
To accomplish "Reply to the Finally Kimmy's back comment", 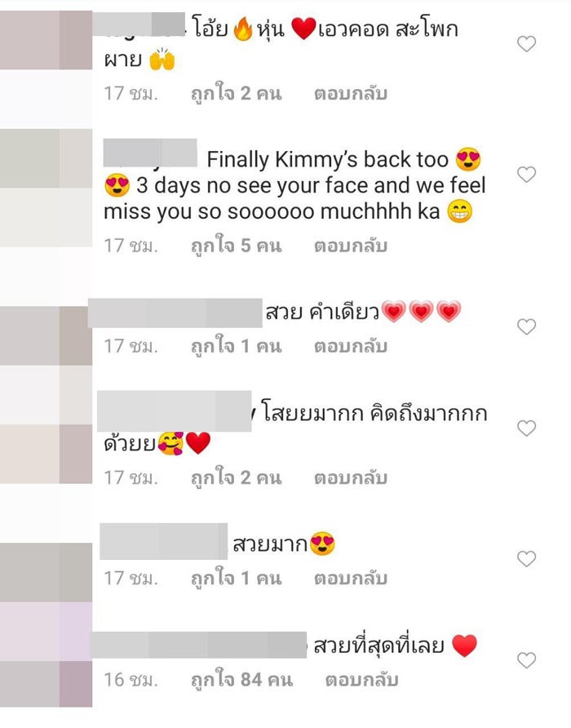I will click(351, 246).
